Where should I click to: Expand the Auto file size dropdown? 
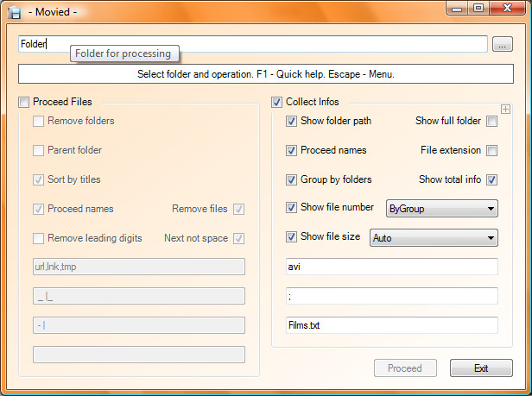[434, 237]
